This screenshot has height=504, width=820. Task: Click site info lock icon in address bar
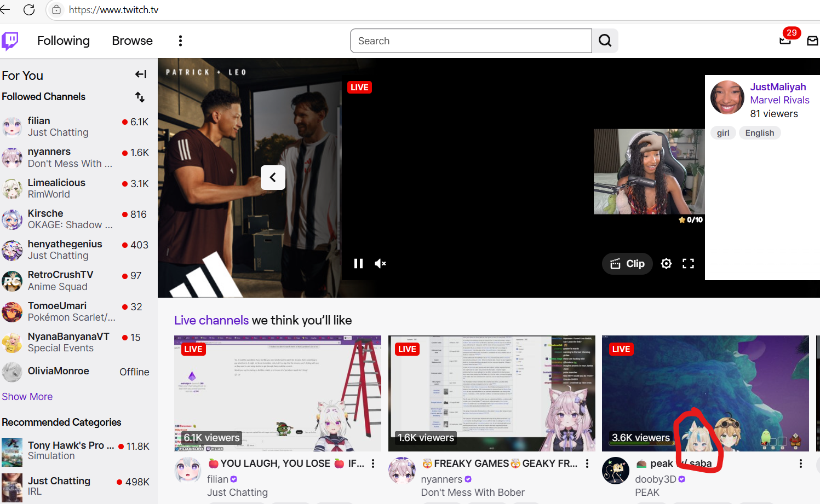click(x=56, y=10)
